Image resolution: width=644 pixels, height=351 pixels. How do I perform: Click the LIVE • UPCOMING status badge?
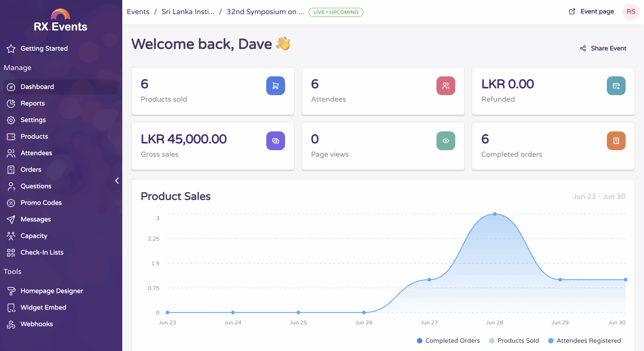[336, 12]
